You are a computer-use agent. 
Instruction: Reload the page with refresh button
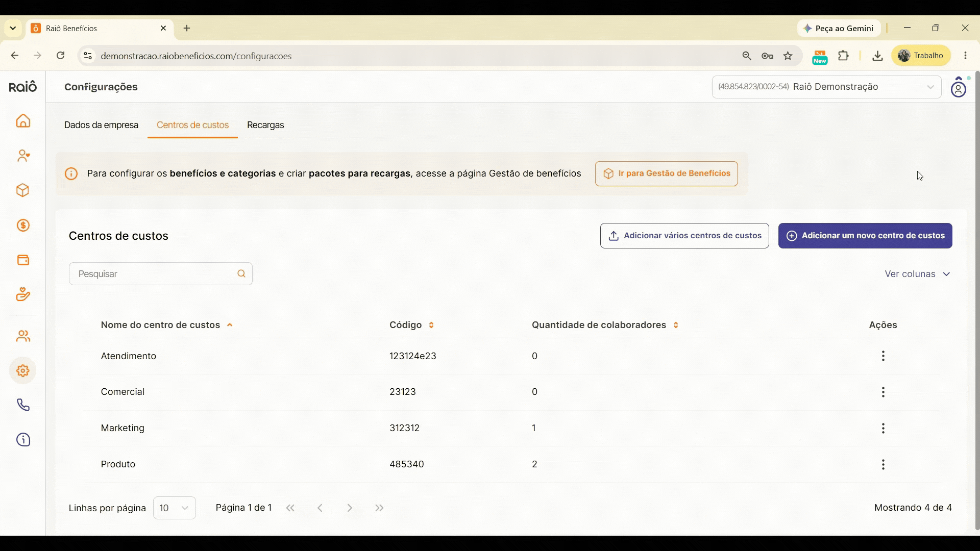[60, 56]
